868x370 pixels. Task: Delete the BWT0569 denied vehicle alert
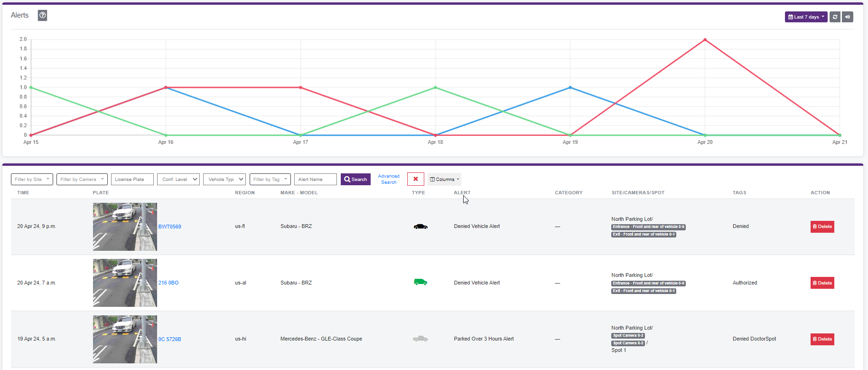(x=822, y=227)
